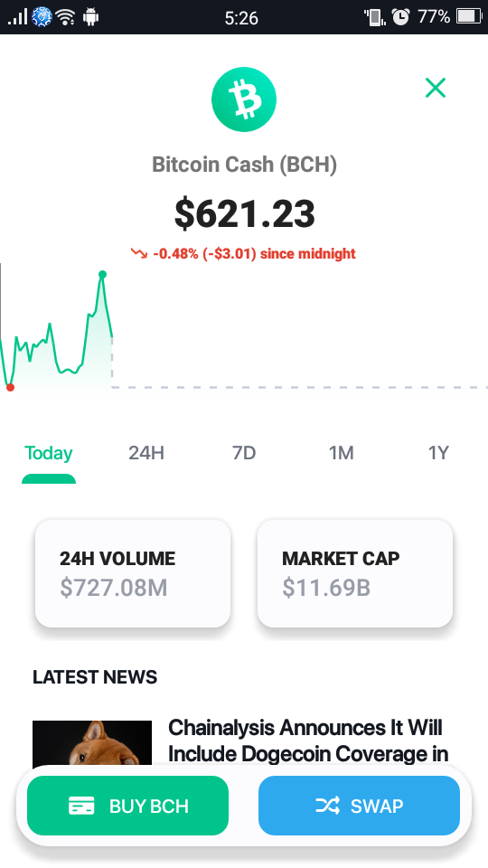Tap the Bitcoin Cash logo icon

coord(243,99)
